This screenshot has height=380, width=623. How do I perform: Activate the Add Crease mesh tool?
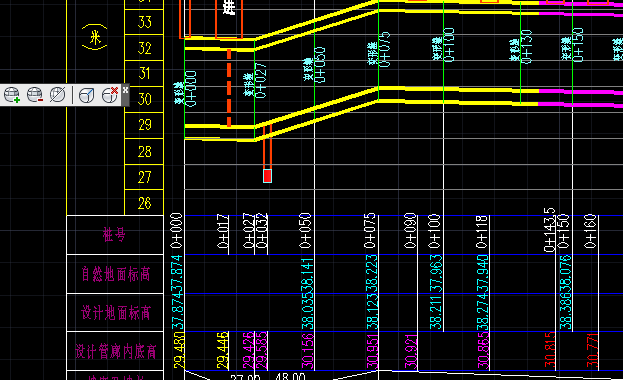click(86, 95)
